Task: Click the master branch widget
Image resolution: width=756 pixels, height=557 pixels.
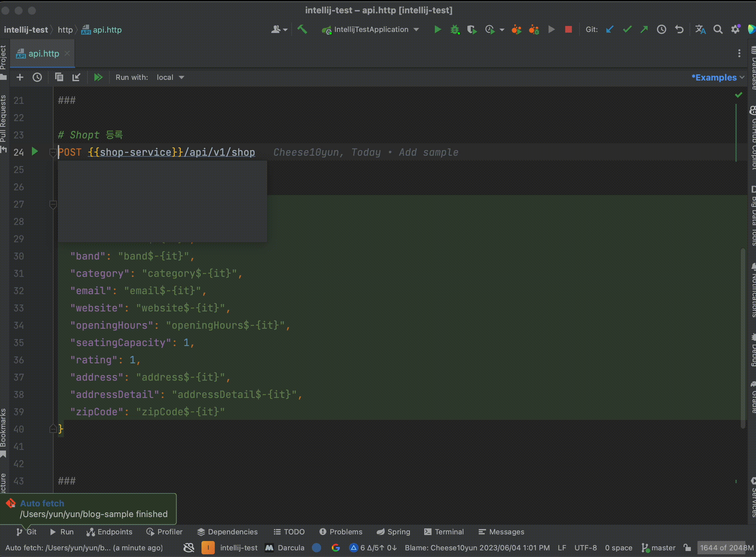Action: [x=659, y=548]
